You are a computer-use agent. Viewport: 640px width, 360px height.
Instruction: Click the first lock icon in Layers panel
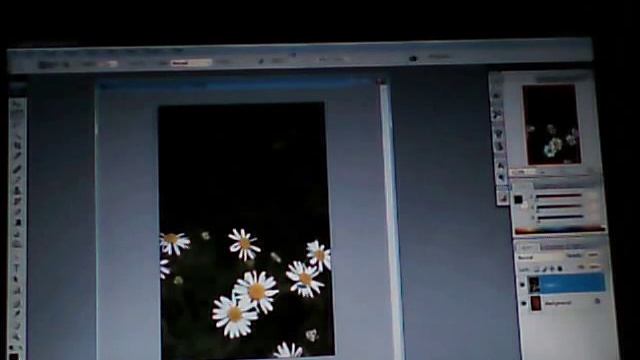537,269
